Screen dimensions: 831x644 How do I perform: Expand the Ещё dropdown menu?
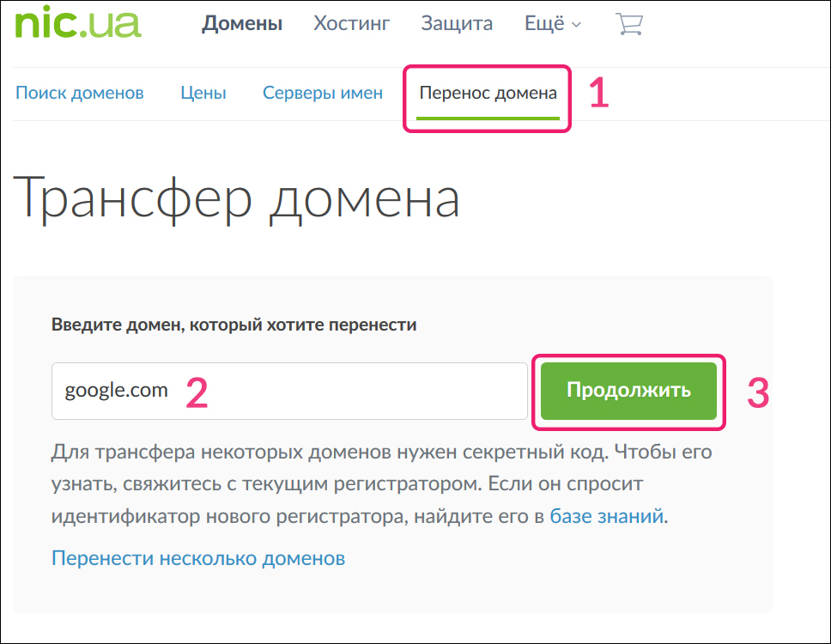(x=552, y=24)
